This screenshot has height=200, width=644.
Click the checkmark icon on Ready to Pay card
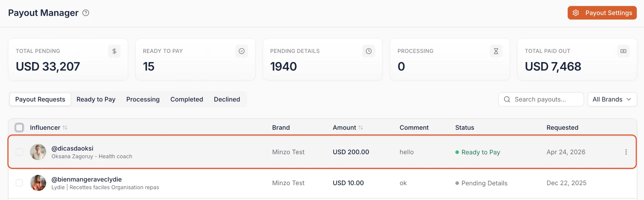[x=241, y=51]
